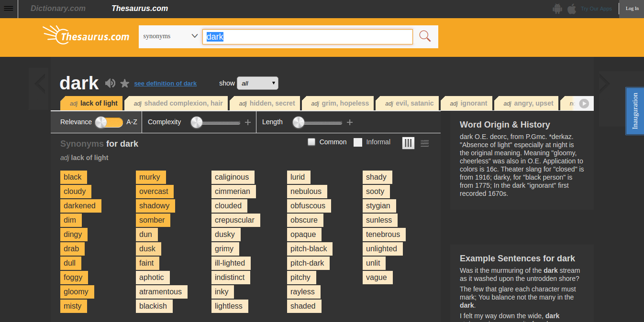Image resolution: width=644 pixels, height=322 pixels.
Task: Switch to list view of synonyms
Action: [x=425, y=143]
